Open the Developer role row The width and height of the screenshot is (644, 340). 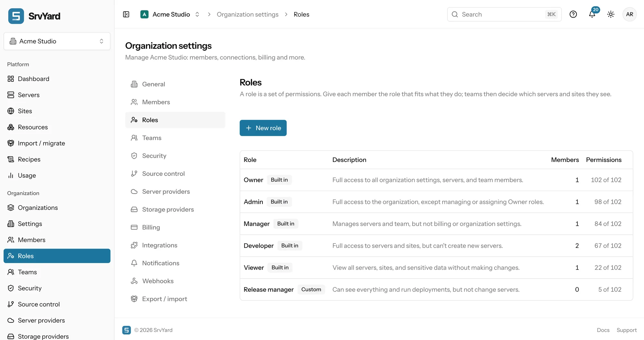(436, 246)
